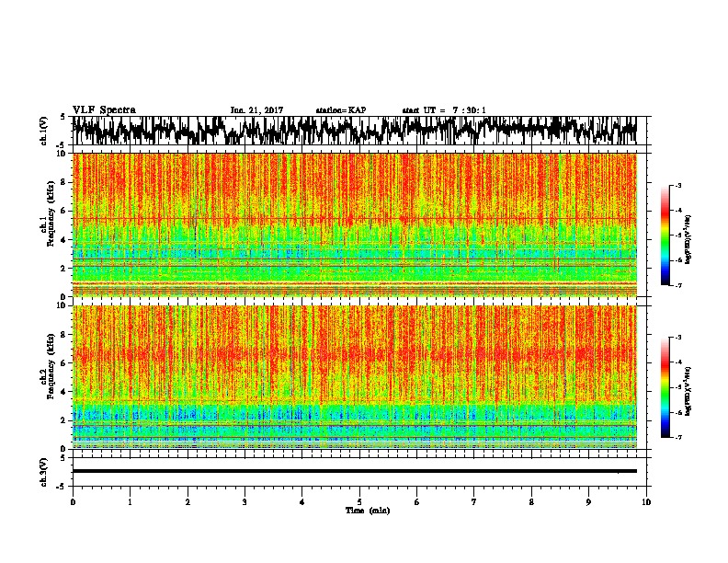Screen dimensions: 728x563
Task: Click the ch.1 color bar log(PSD) unit label
Action: click(688, 239)
